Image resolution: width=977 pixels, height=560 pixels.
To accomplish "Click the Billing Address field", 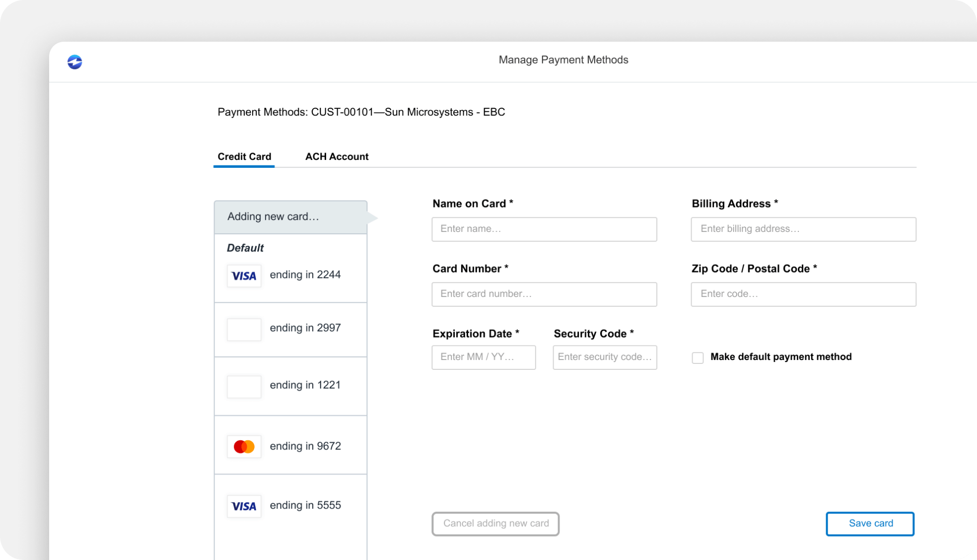I will [x=803, y=229].
